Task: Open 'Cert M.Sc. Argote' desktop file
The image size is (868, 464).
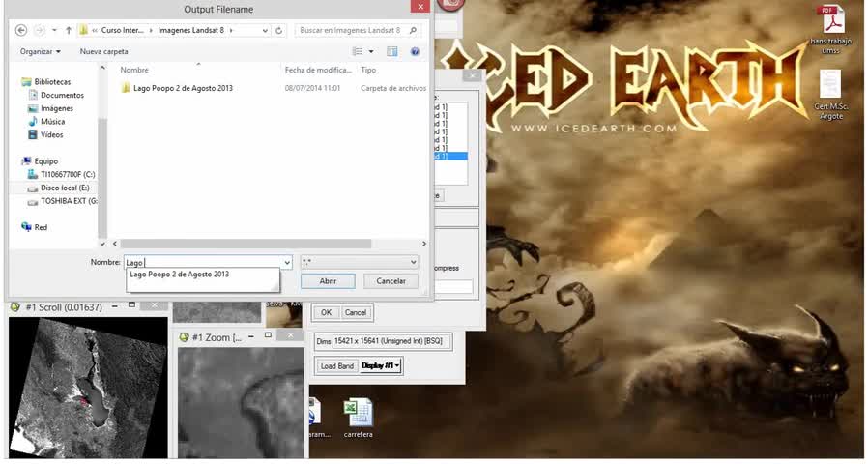Action: tap(829, 95)
